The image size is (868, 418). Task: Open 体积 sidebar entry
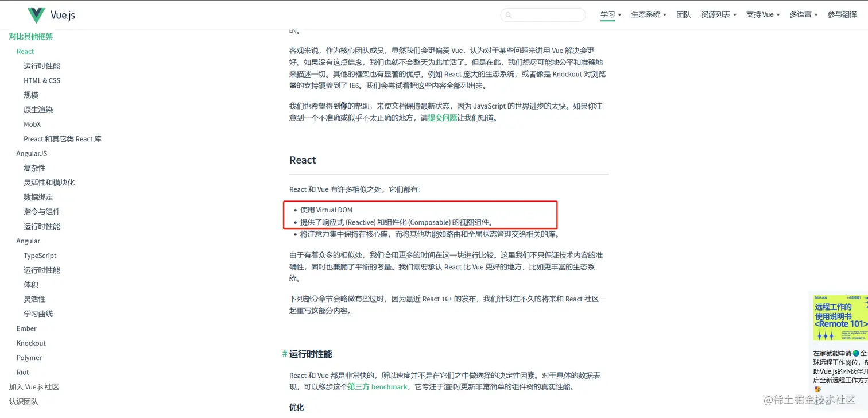(x=31, y=285)
